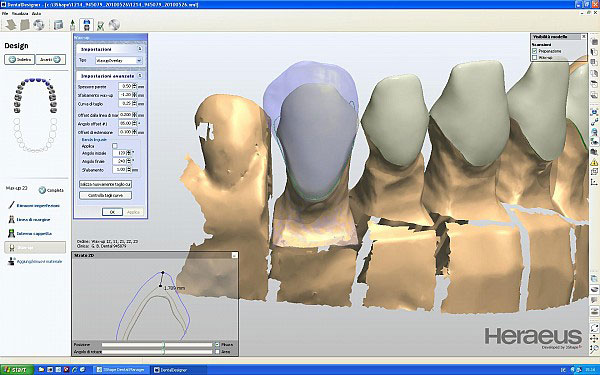Open the Visualizza menu
Image resolution: width=600 pixels, height=375 pixels.
click(x=20, y=13)
